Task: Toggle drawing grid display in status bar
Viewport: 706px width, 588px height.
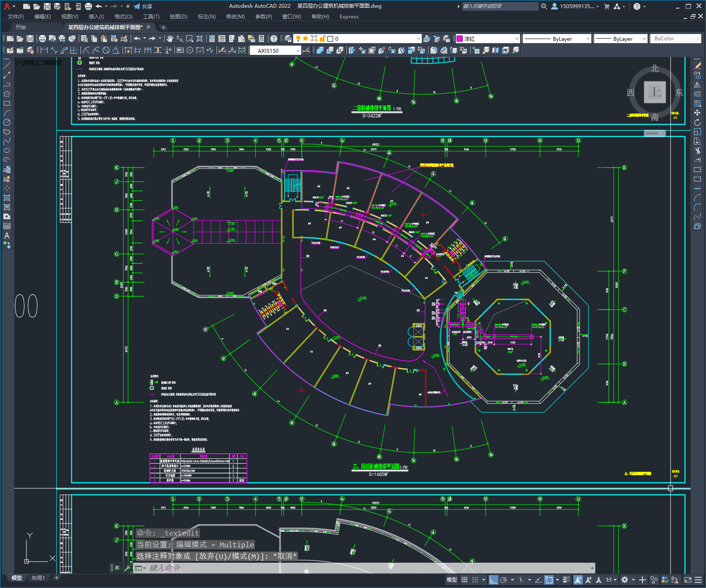Action: pyautogui.click(x=464, y=580)
